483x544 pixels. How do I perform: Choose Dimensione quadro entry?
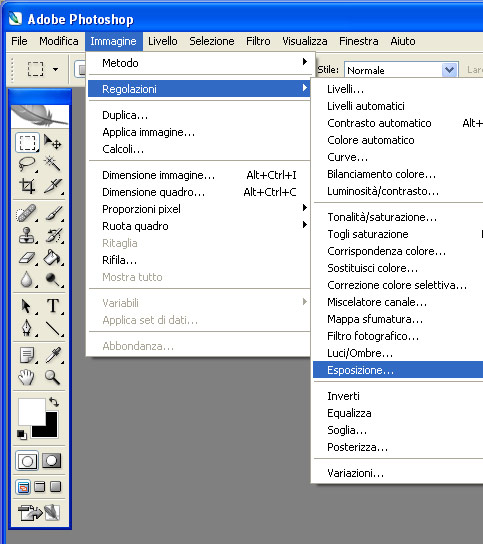[x=198, y=192]
